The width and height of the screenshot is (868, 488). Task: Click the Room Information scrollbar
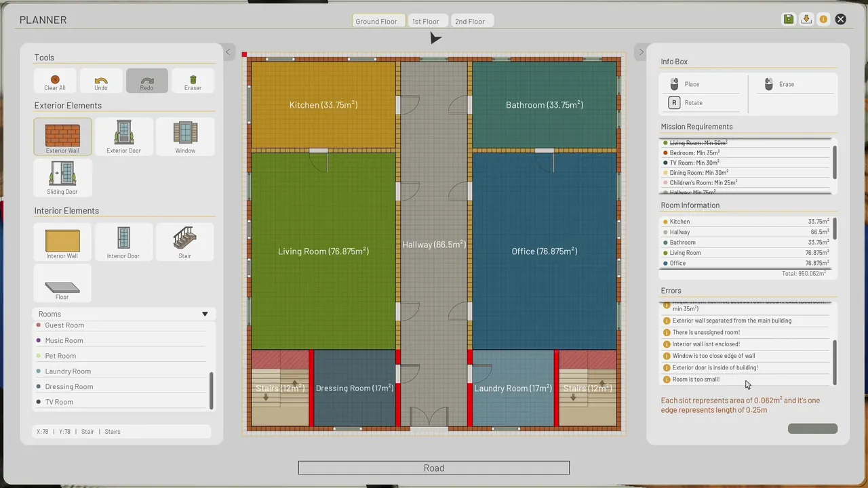point(835,228)
